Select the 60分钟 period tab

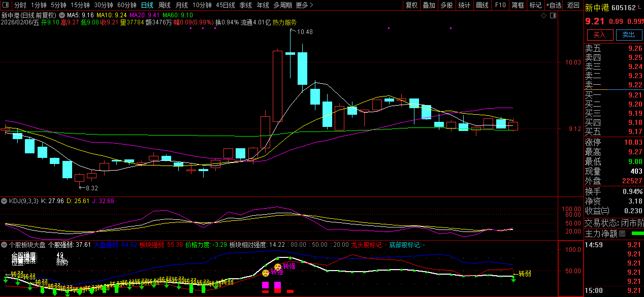(126, 5)
